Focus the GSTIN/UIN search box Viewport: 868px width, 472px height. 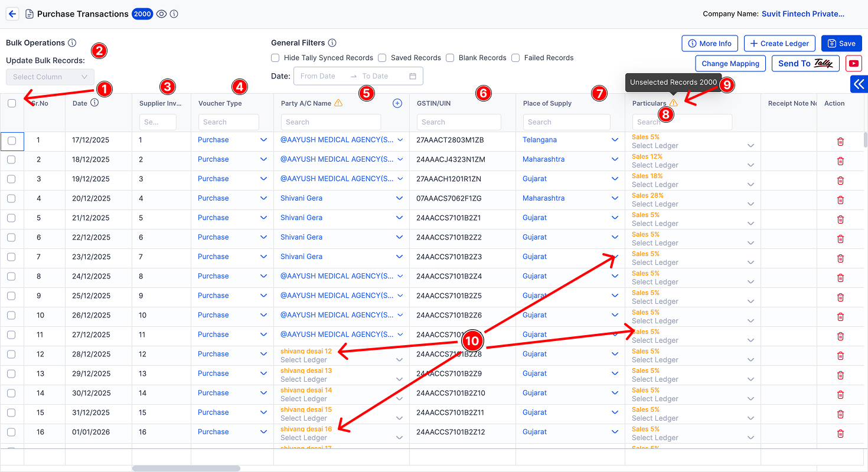[x=459, y=122]
